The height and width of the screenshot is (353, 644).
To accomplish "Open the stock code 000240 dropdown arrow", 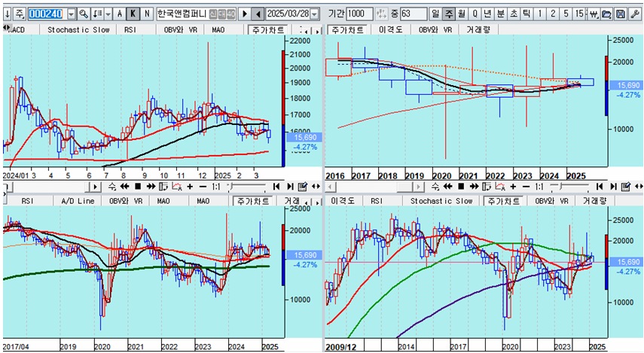I will [x=71, y=14].
